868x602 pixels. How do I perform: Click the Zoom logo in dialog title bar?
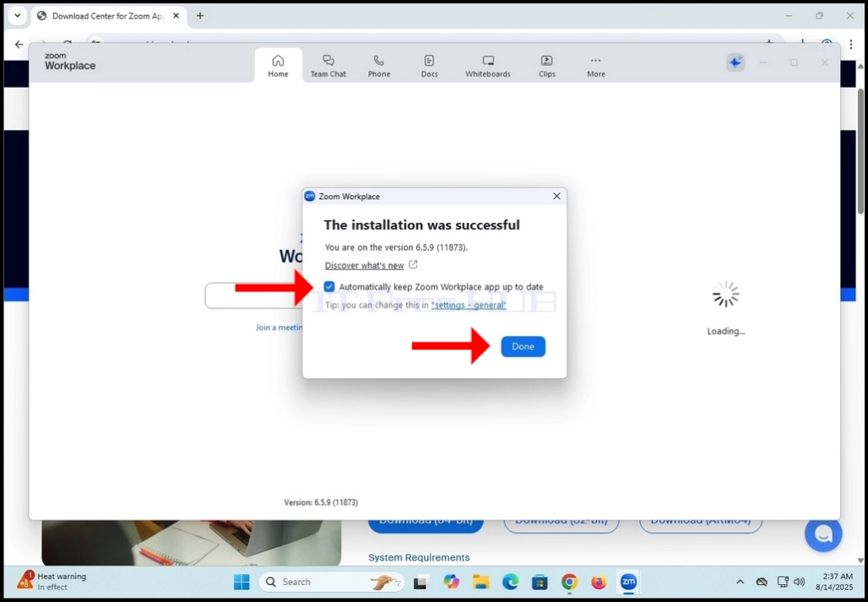(x=310, y=197)
